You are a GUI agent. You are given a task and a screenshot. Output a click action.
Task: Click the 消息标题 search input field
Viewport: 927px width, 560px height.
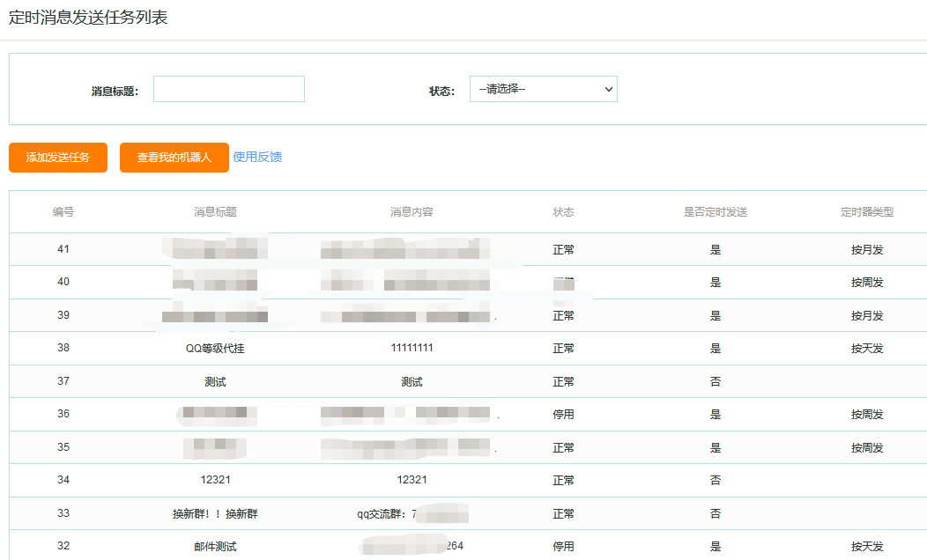(228, 89)
